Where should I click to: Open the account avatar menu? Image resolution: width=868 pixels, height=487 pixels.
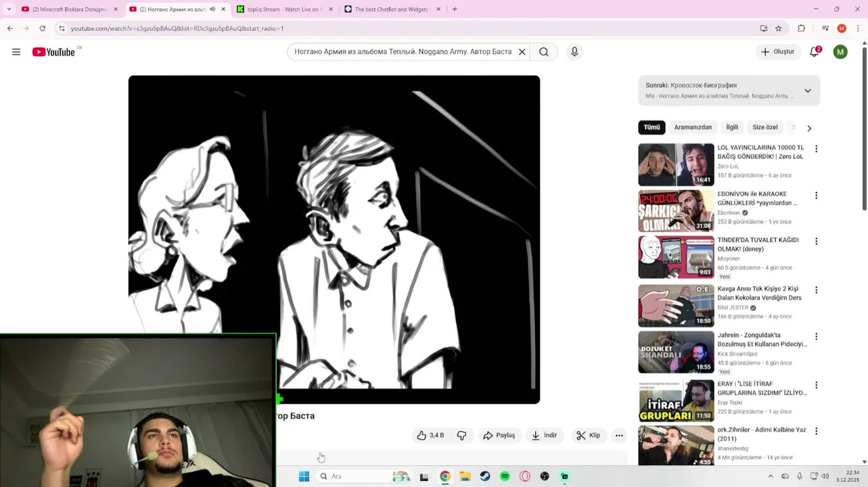[x=840, y=52]
